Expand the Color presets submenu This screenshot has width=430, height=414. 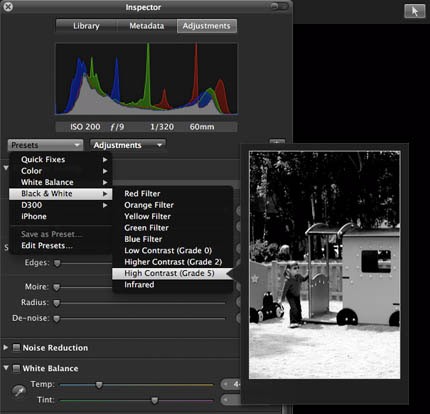pyautogui.click(x=61, y=171)
